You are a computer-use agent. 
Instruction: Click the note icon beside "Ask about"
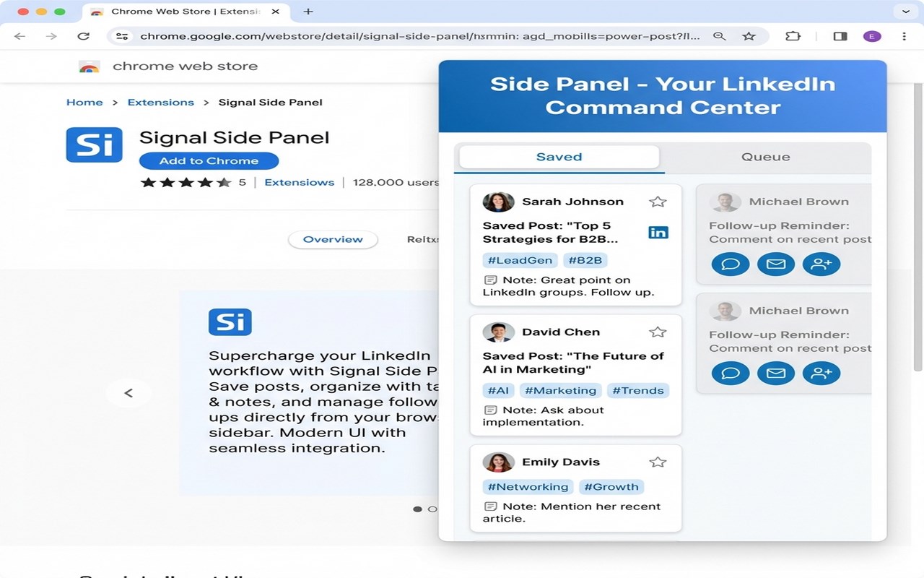491,410
